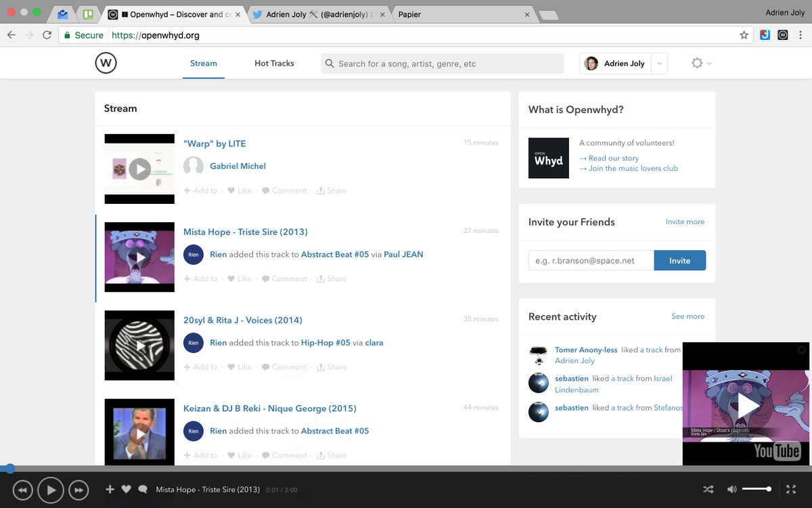812x508 pixels.
Task: Open the Hot Tracks tab
Action: pos(274,63)
